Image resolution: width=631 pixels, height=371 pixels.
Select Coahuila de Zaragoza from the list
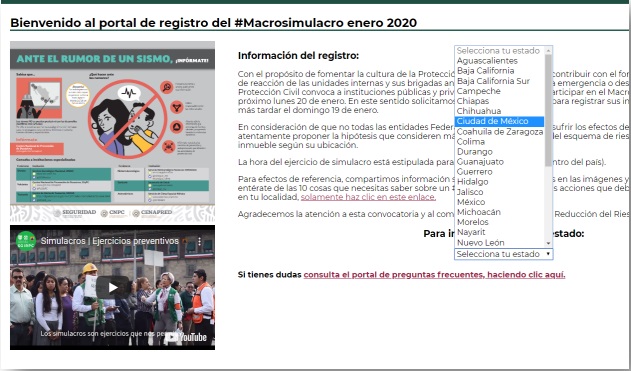[x=499, y=132]
